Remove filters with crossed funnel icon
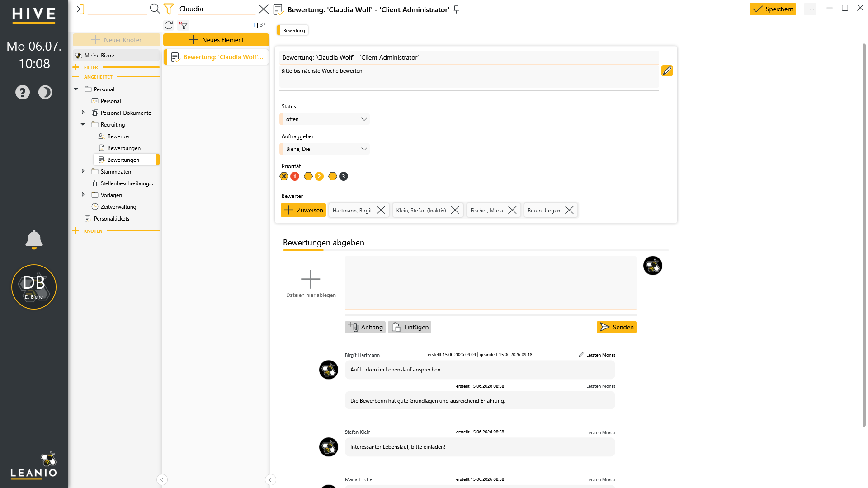Screen dimensions: 868x488 tap(183, 25)
